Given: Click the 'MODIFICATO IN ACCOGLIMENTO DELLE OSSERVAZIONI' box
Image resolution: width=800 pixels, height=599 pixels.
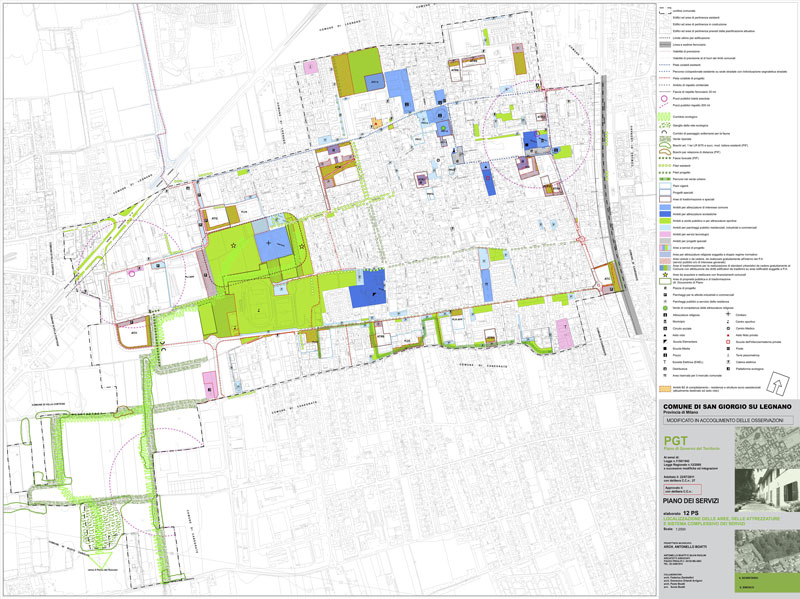Looking at the screenshot, I should pos(728,420).
